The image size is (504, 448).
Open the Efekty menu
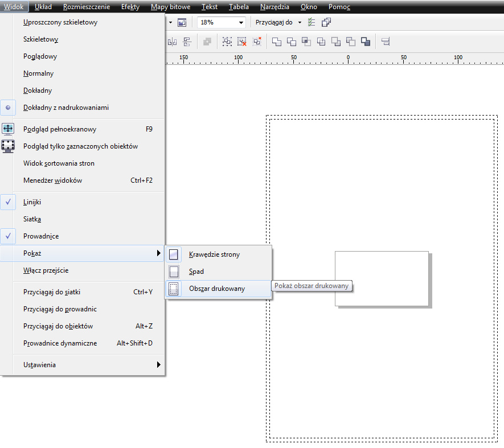click(130, 7)
